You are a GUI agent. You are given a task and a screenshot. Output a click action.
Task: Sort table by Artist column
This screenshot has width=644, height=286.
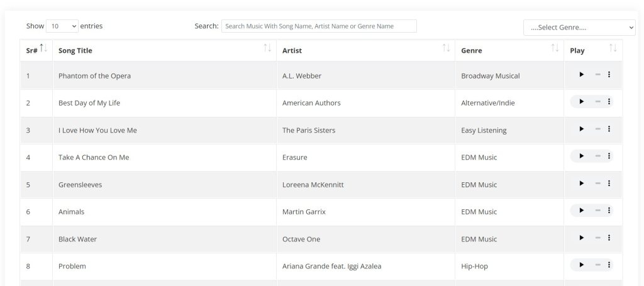(366, 50)
